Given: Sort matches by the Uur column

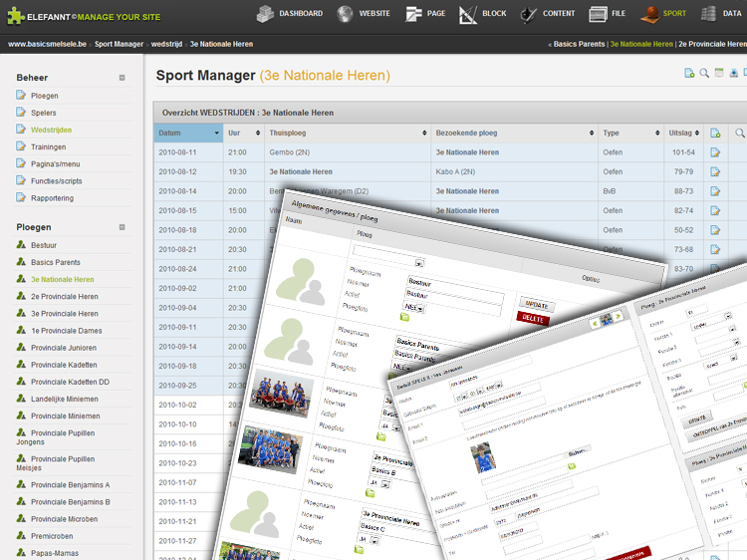Looking at the screenshot, I should (x=243, y=133).
